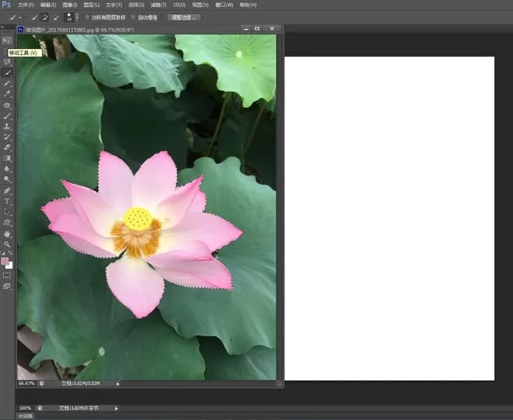Image resolution: width=513 pixels, height=420 pixels.
Task: Select the Move tool
Action: pyautogui.click(x=7, y=40)
